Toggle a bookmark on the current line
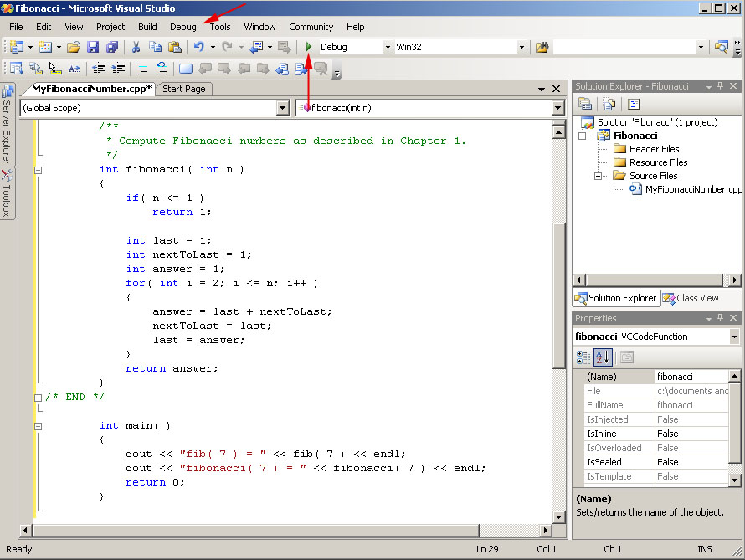This screenshot has width=745, height=560. pyautogui.click(x=186, y=69)
